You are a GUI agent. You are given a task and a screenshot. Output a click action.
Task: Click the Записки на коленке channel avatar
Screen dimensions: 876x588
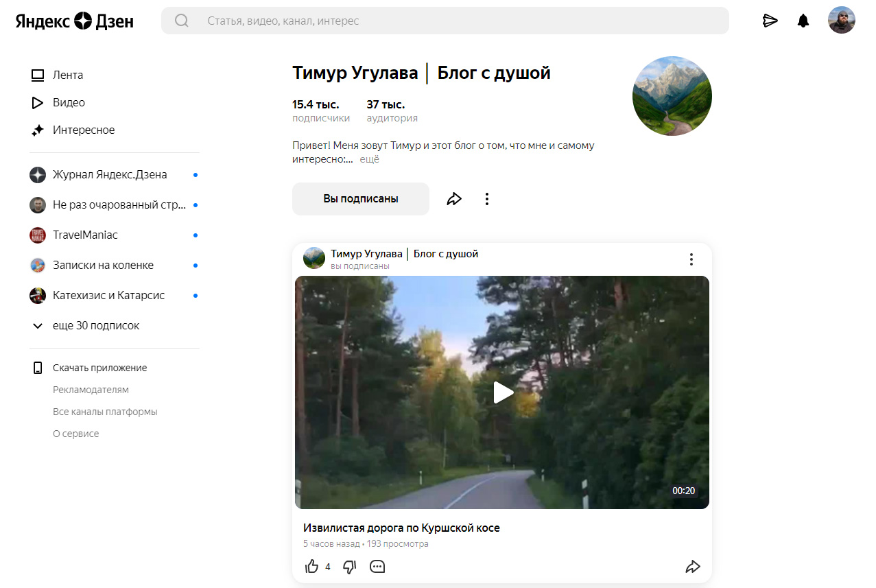click(x=38, y=266)
